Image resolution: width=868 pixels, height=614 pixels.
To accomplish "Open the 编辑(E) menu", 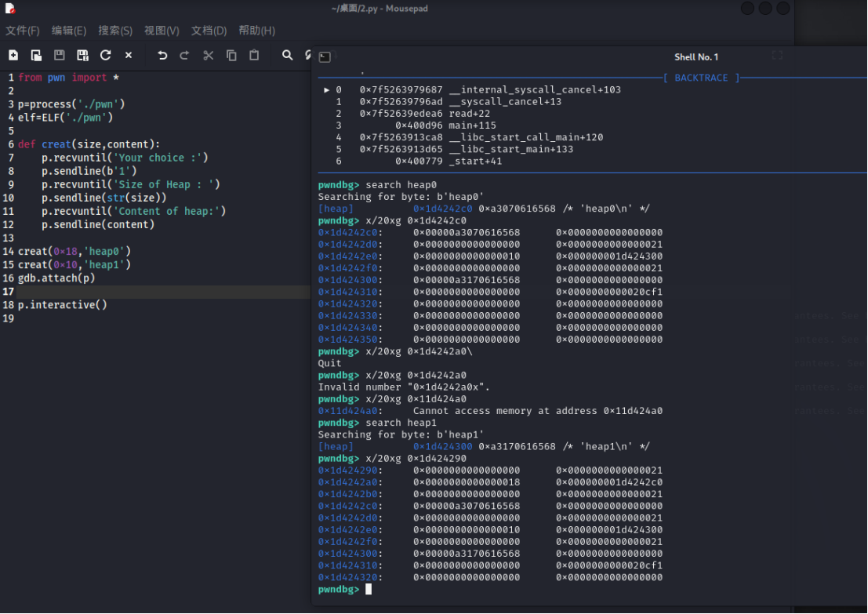I will coord(69,31).
